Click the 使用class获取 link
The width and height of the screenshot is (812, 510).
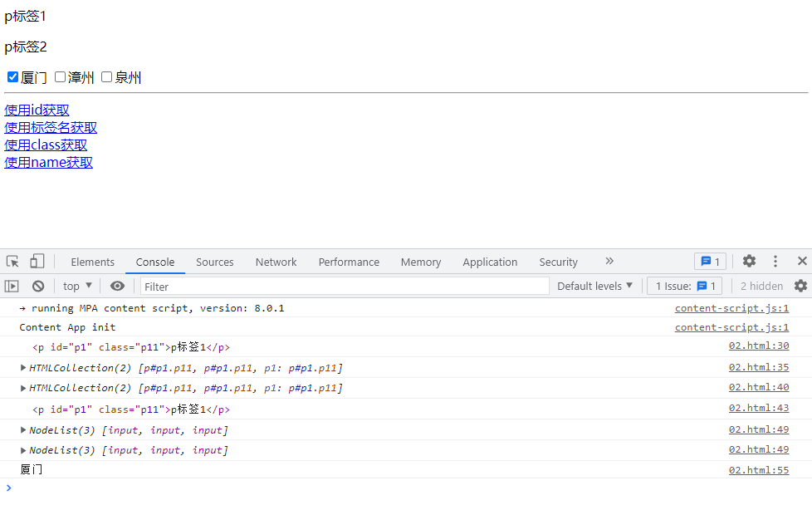[46, 145]
